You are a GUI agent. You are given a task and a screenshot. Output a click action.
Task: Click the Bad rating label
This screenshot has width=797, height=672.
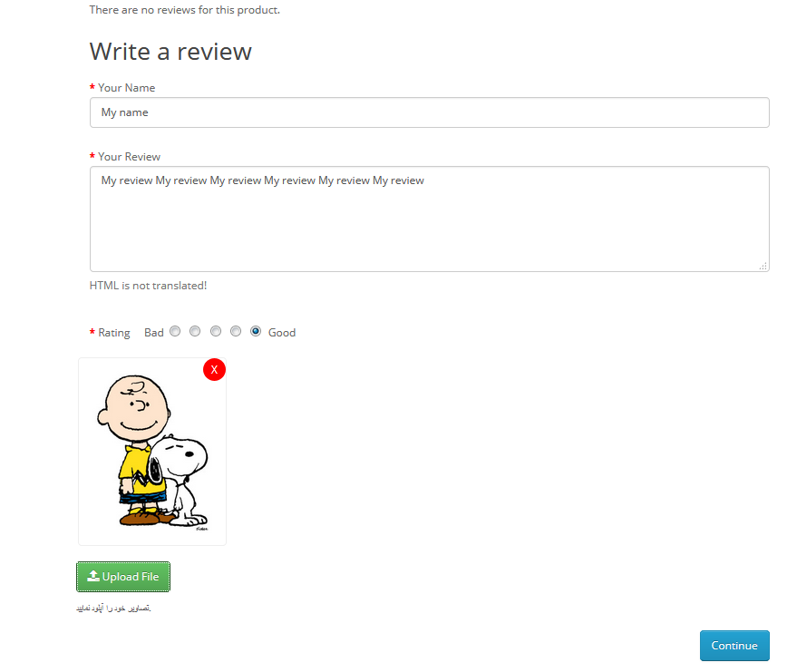154,333
